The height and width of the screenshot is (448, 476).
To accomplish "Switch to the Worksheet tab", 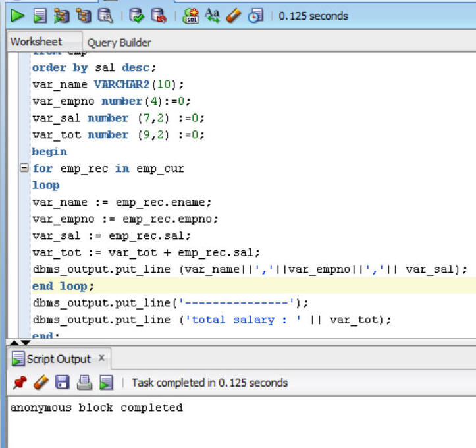I will tap(36, 42).
